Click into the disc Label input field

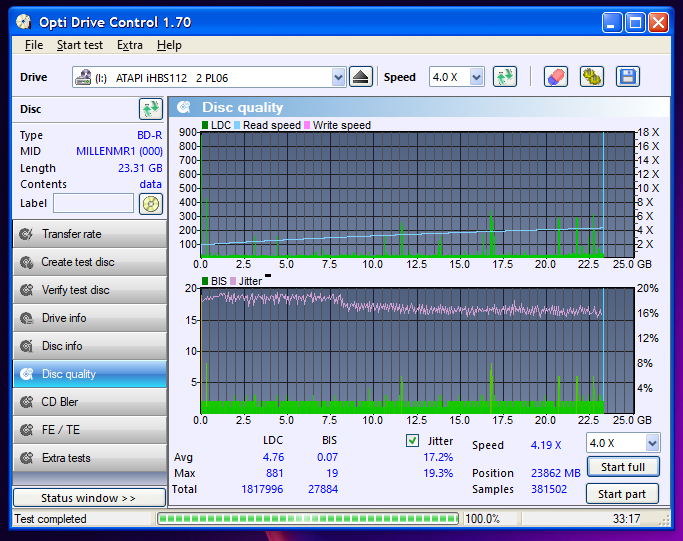(93, 203)
